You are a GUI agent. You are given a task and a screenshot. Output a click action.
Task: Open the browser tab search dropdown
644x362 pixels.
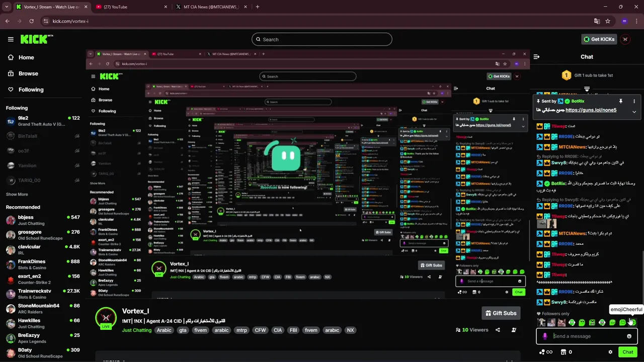click(7, 7)
